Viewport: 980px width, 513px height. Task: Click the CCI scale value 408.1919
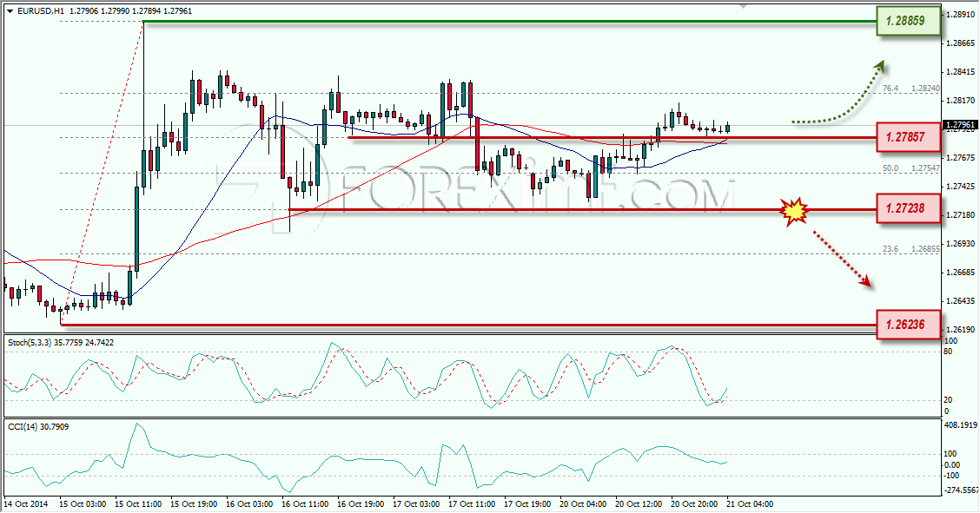point(961,425)
